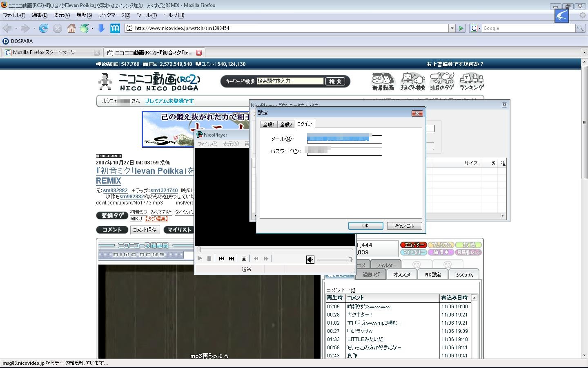Screen dimensions: 588x368
Task: Open the NG設定 tab in comment panel
Action: pyautogui.click(x=433, y=275)
